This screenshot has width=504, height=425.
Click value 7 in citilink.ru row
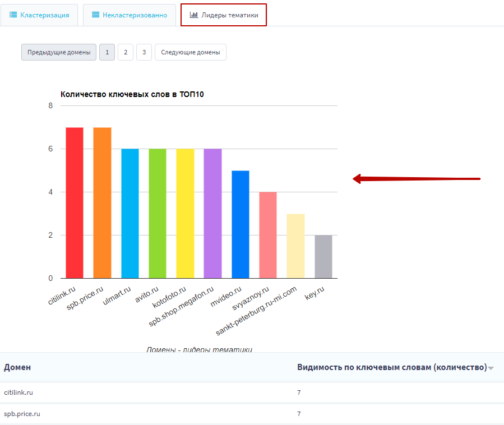click(x=299, y=392)
